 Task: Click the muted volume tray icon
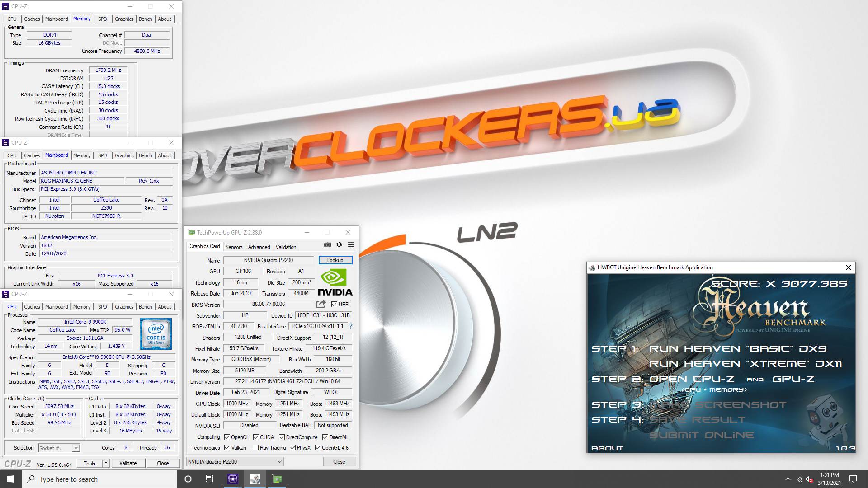click(809, 479)
